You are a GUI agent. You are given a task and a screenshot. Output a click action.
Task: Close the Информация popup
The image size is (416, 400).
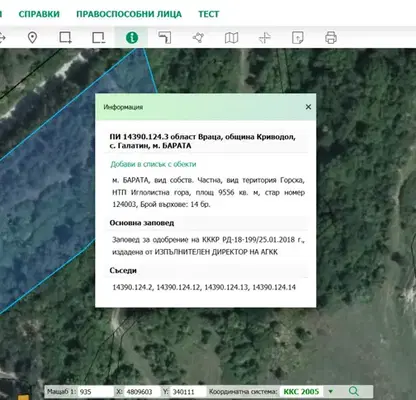coord(308,107)
